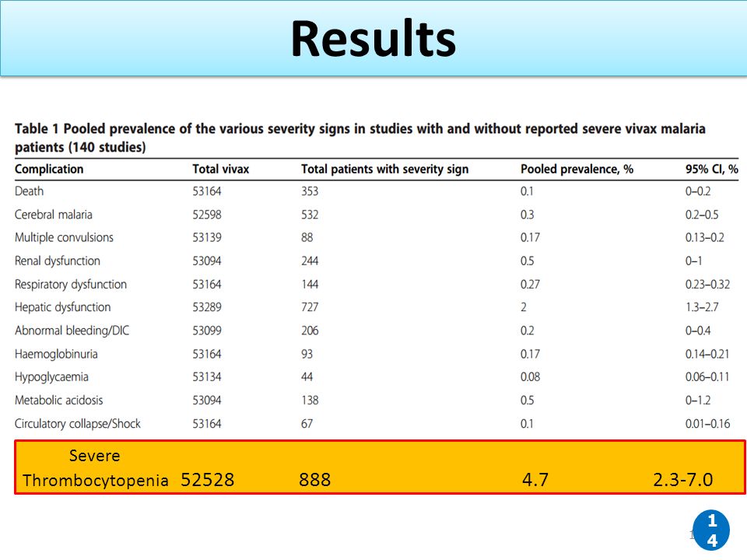Image resolution: width=747 pixels, height=560 pixels.
Task: Select Total patients with severity sign header
Action: (385, 169)
